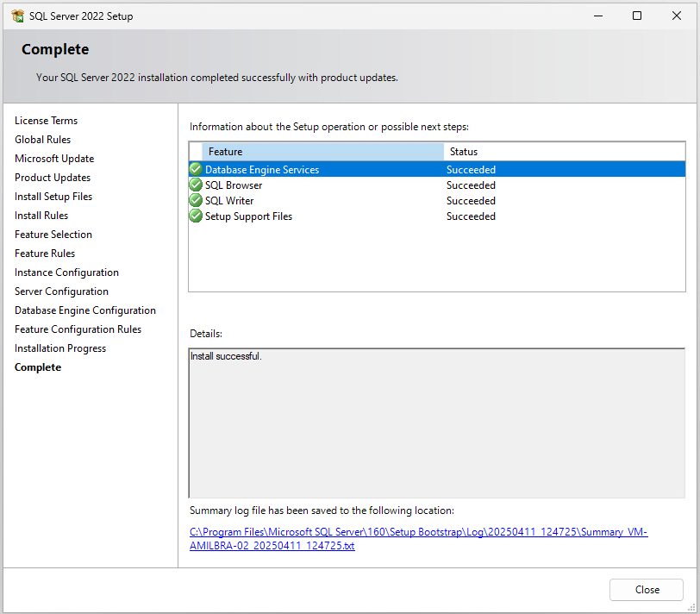This screenshot has height=614, width=700.
Task: Maximize the SQL Server Setup window
Action: coord(637,16)
